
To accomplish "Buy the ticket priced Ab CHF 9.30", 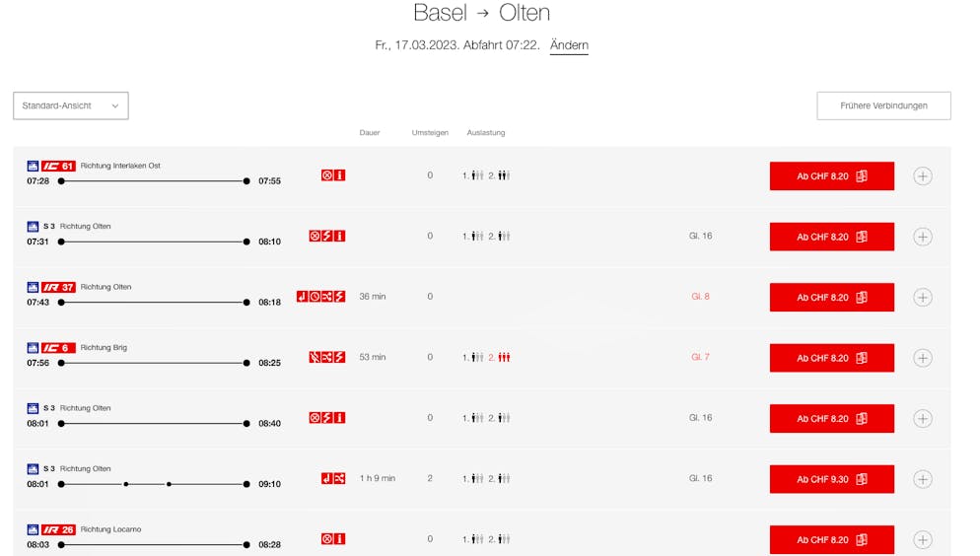I will pos(831,479).
